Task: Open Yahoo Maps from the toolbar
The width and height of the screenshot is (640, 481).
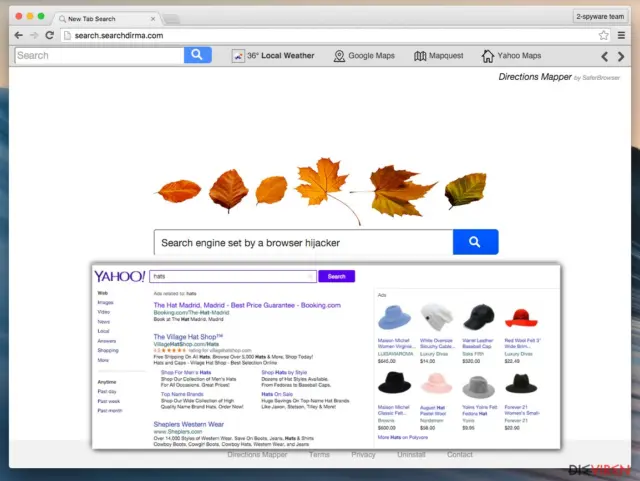Action: coord(511,56)
